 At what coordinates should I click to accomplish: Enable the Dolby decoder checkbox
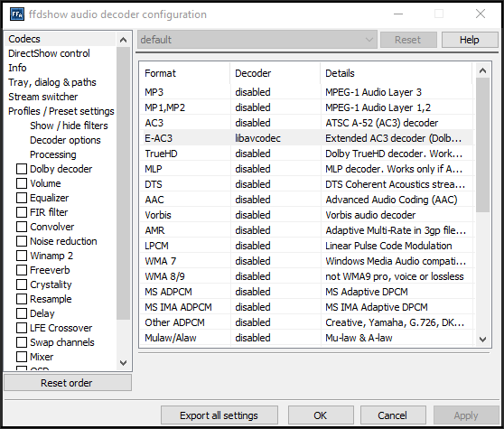22,169
